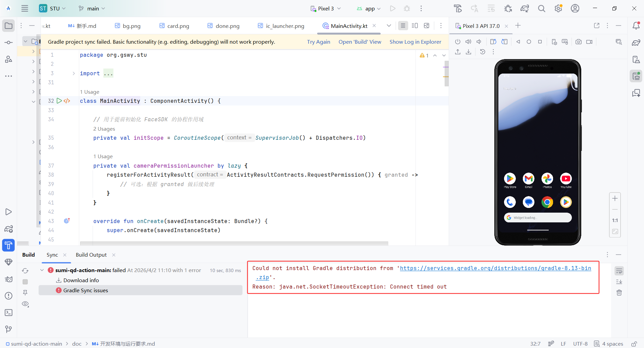644x348 pixels.
Task: Open the Run tool window
Action: [x=9, y=212]
